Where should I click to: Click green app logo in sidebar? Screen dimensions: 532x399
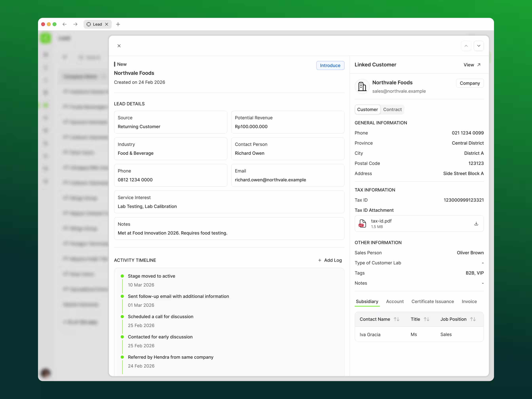tap(46, 38)
